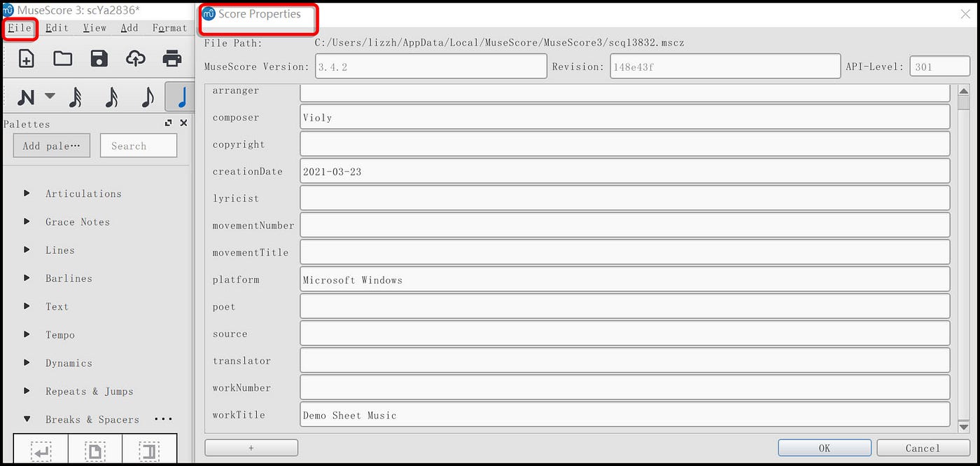Click the translator input field
Screen dimensions: 980x466
click(x=625, y=360)
